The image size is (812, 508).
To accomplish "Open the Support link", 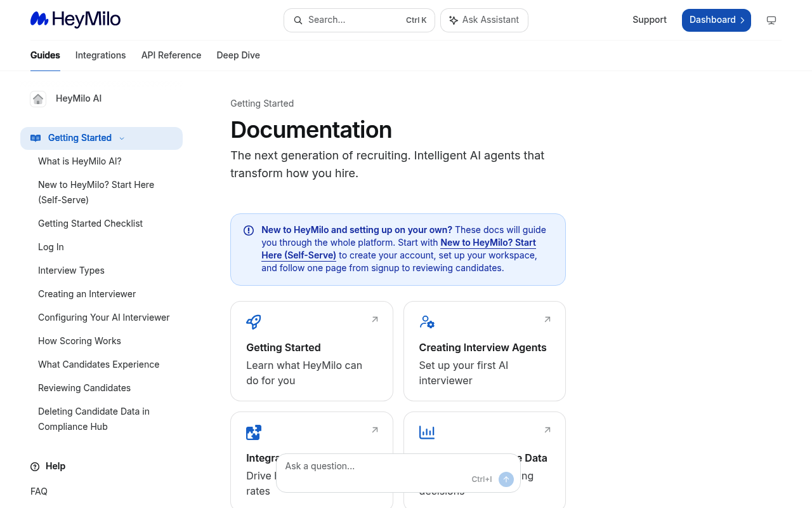I will [650, 20].
